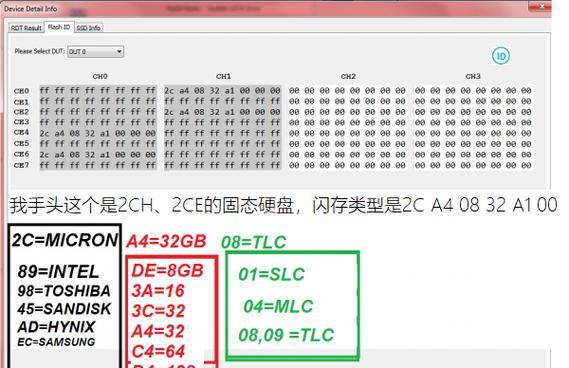Select the CH3 channel header
Viewport: 569px width, 368px height.
coord(473,76)
